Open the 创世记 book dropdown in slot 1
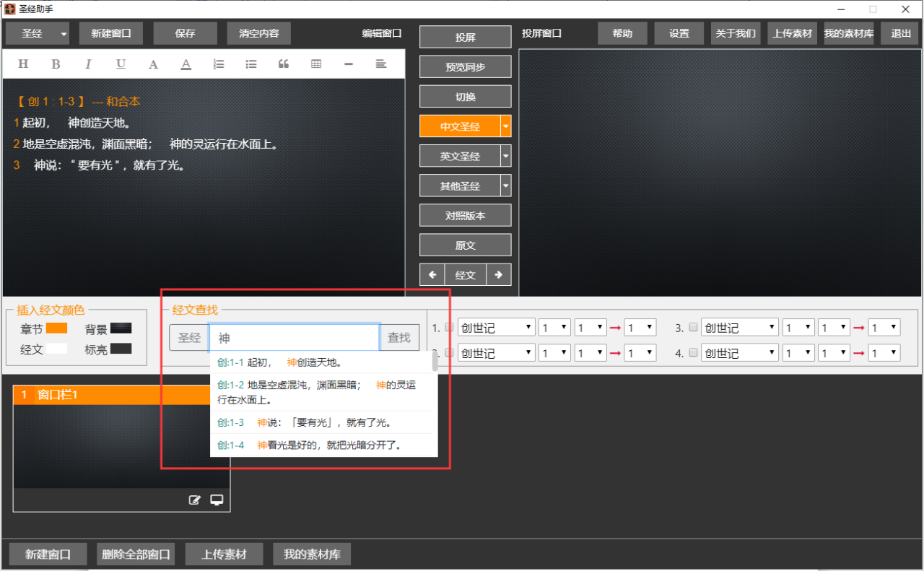Viewport: 924px width, 571px height. [497, 328]
